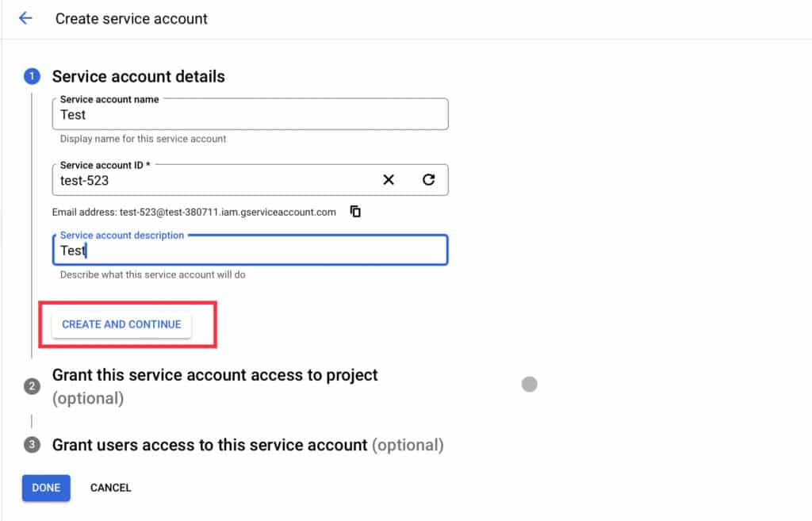Click into the Service account ID field
Image resolution: width=812 pixels, height=521 pixels.
click(x=214, y=181)
